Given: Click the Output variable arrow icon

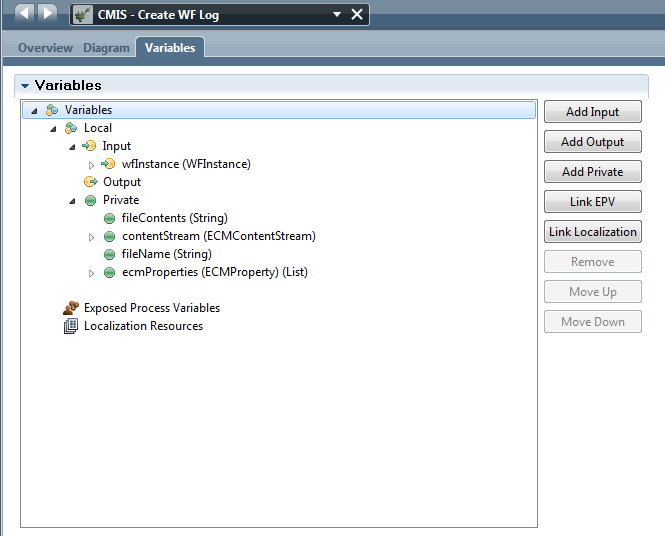Looking at the screenshot, I should (x=90, y=182).
